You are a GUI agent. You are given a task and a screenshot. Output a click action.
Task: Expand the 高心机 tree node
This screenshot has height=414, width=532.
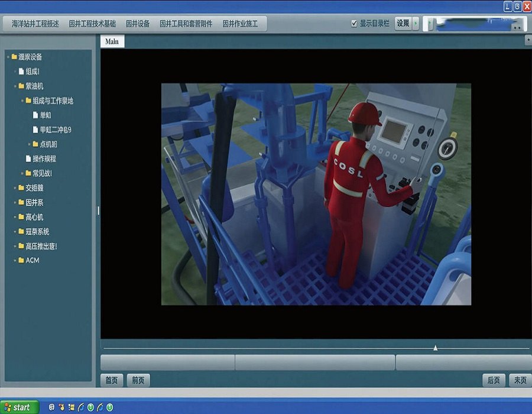(x=15, y=217)
